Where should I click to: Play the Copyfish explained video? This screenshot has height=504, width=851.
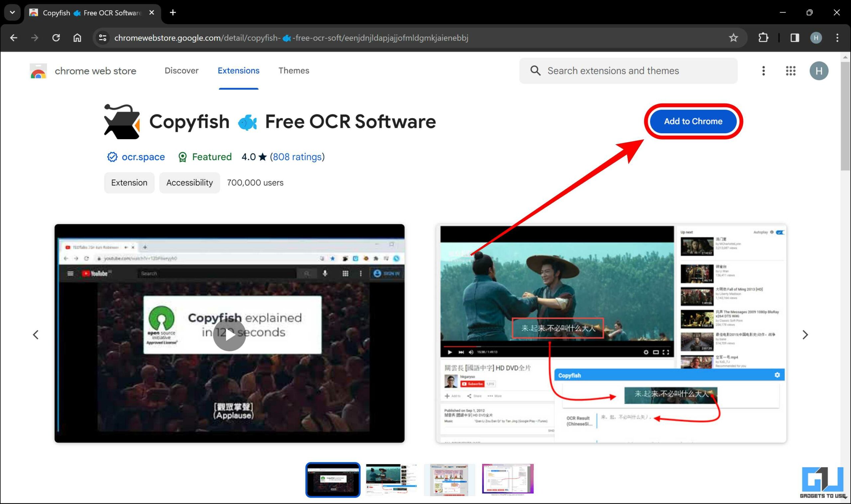click(229, 335)
